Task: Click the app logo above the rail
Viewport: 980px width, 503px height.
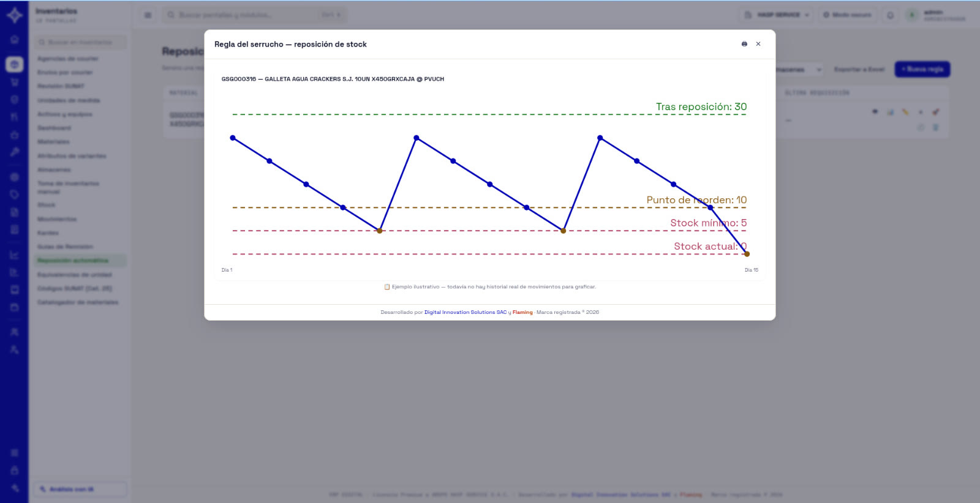Action: coord(15,15)
